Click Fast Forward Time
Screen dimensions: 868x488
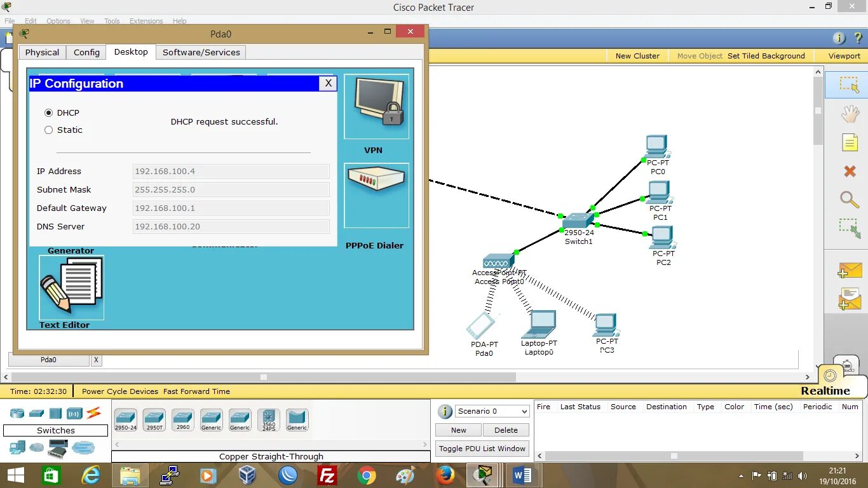(x=196, y=391)
